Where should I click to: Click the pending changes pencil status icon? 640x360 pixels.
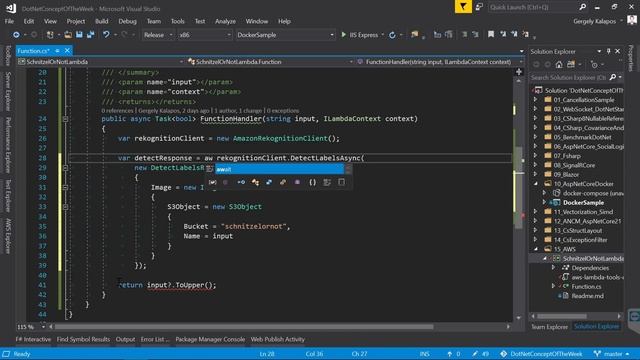point(475,354)
